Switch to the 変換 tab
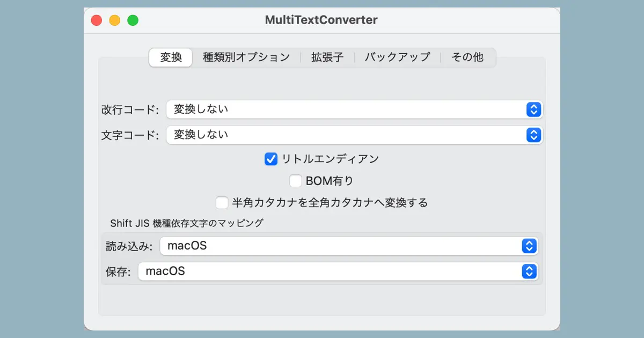This screenshot has height=338, width=644. pos(171,57)
